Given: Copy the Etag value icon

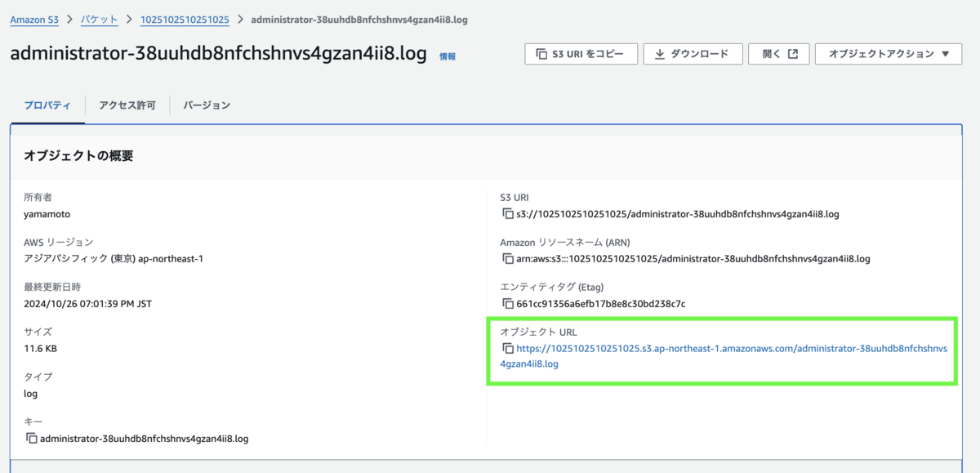Looking at the screenshot, I should pos(507,304).
